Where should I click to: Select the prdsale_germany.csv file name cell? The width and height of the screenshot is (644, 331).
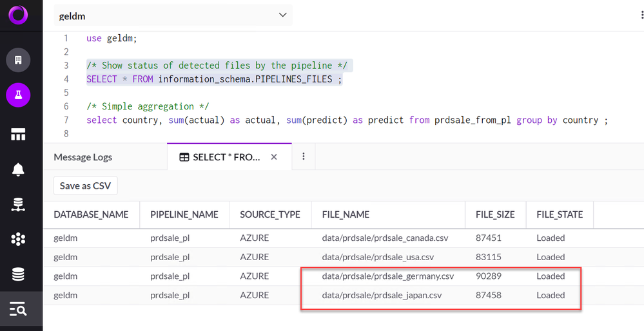click(388, 276)
